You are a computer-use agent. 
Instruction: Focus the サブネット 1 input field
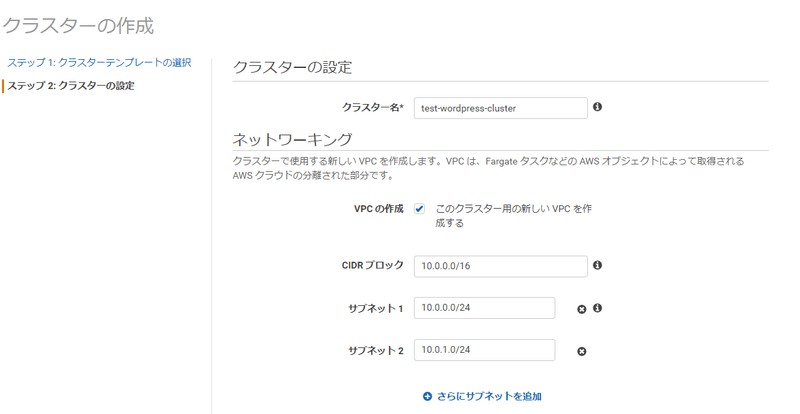pyautogui.click(x=484, y=308)
